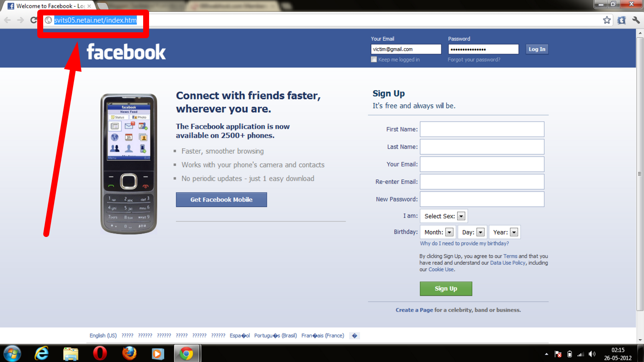The image size is (644, 362).
Task: Open the birthday Year dropdown
Action: coord(504,232)
